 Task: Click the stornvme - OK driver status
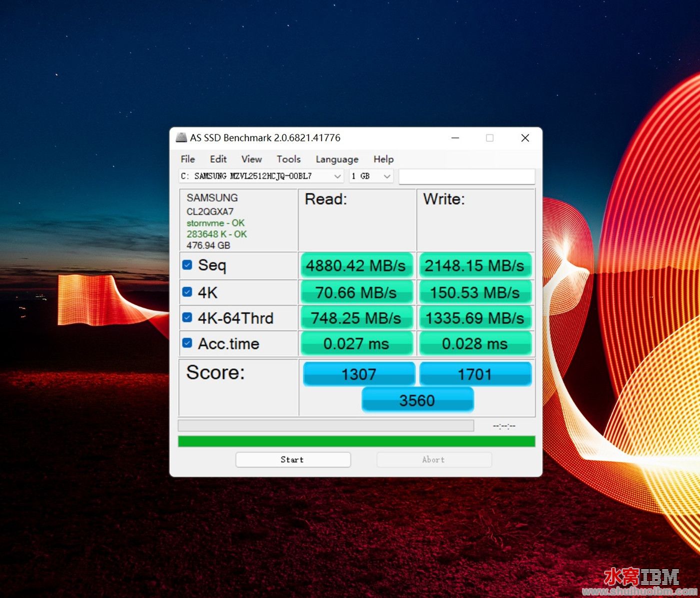click(x=215, y=223)
